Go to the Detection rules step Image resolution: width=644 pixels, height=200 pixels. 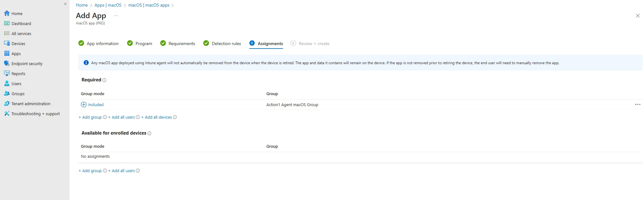pyautogui.click(x=222, y=43)
